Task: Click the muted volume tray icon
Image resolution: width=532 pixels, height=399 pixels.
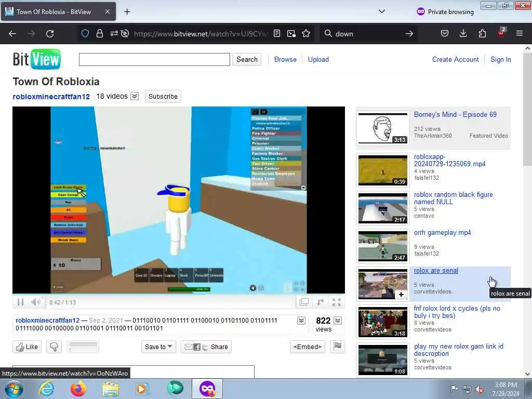Action: coord(480,390)
